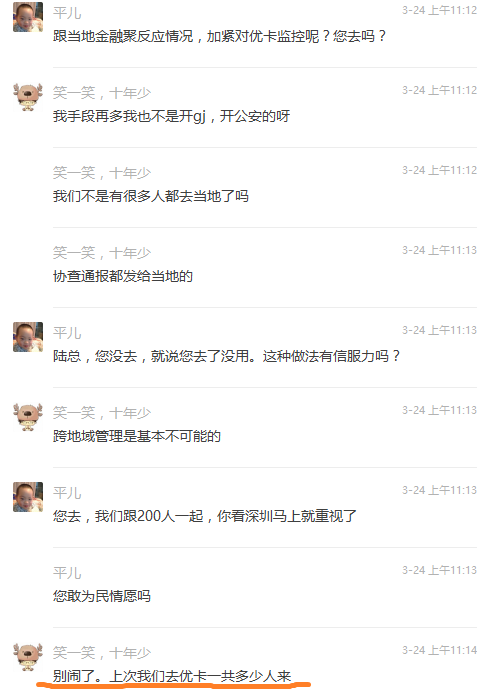Click 平儿's baby photo avatar at top

pyautogui.click(x=28, y=17)
